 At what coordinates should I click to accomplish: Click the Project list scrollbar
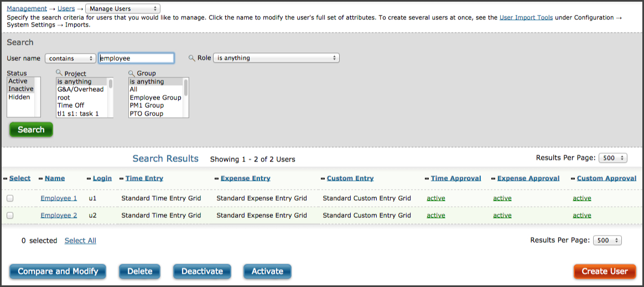[111, 98]
